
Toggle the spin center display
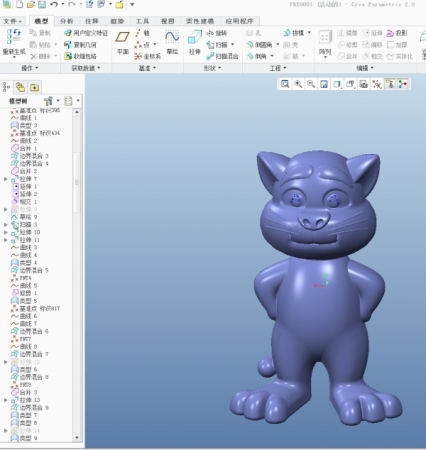403,84
